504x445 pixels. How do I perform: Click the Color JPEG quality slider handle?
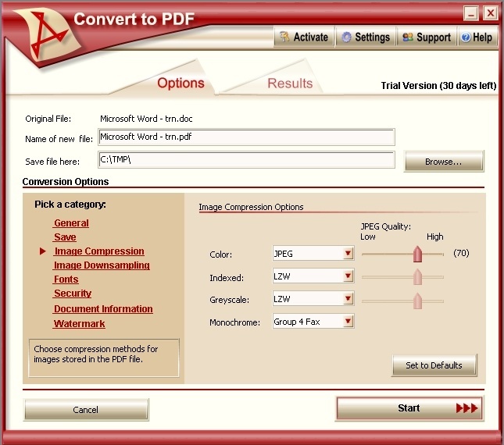pyautogui.click(x=417, y=254)
